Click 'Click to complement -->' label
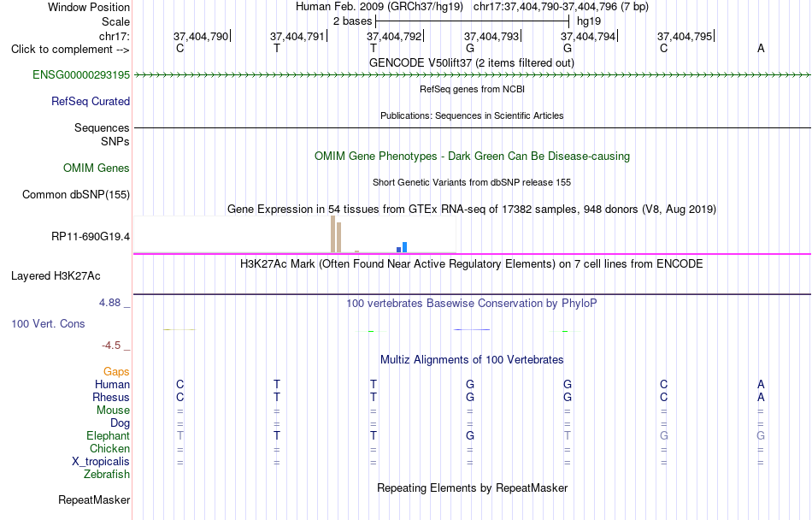This screenshot has width=812, height=520. [x=70, y=50]
